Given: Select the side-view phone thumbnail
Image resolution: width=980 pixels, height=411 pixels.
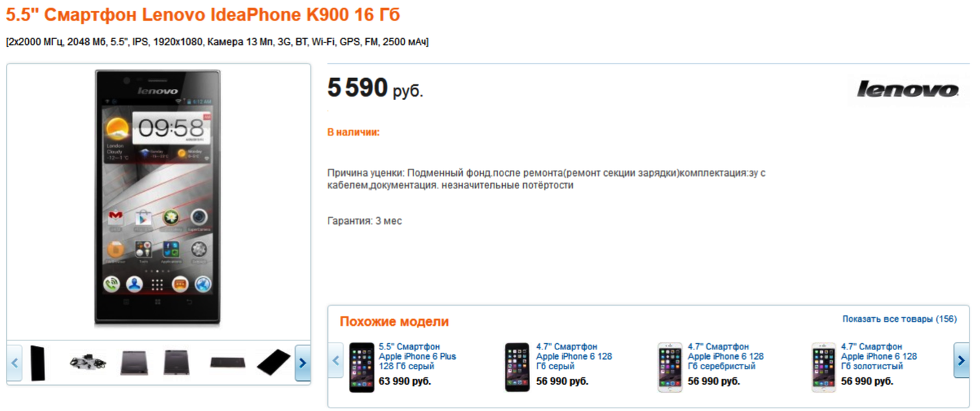Looking at the screenshot, I should click(x=38, y=362).
